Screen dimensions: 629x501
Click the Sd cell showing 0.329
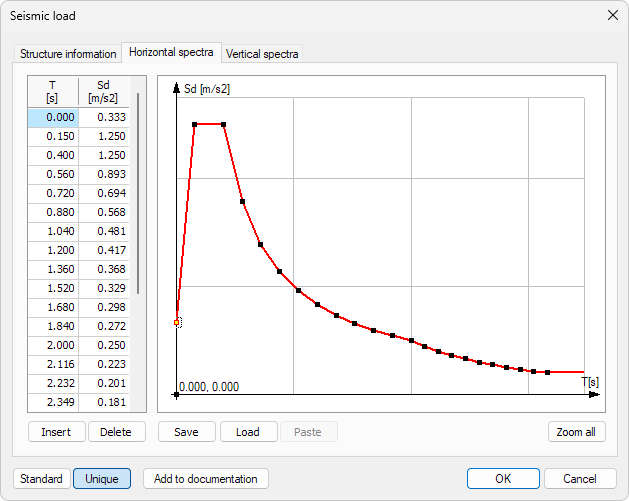pyautogui.click(x=104, y=288)
